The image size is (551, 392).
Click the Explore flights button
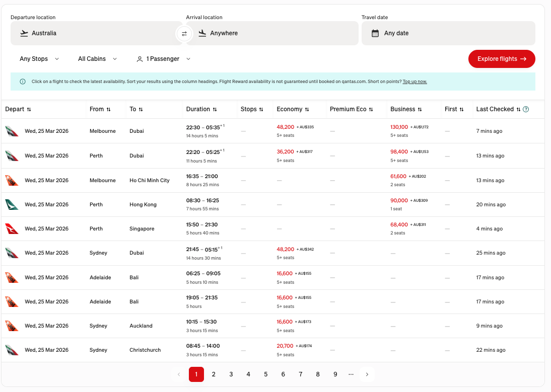click(x=502, y=59)
